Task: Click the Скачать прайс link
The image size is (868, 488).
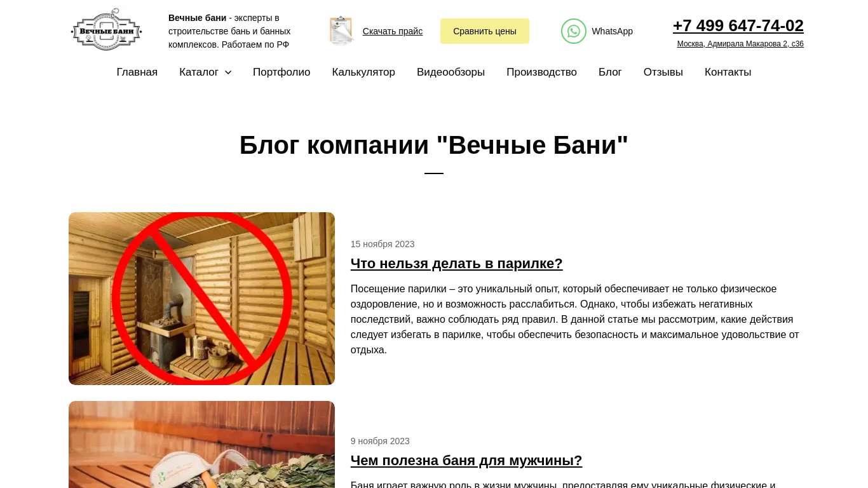Action: [x=393, y=31]
